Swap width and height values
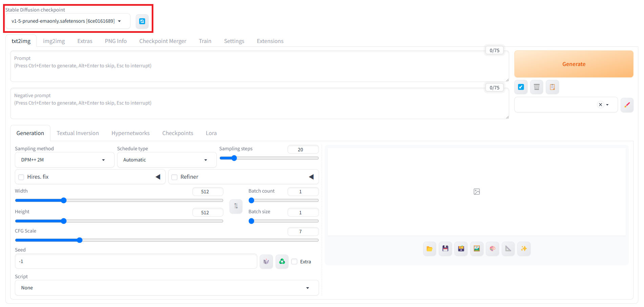 coord(236,206)
